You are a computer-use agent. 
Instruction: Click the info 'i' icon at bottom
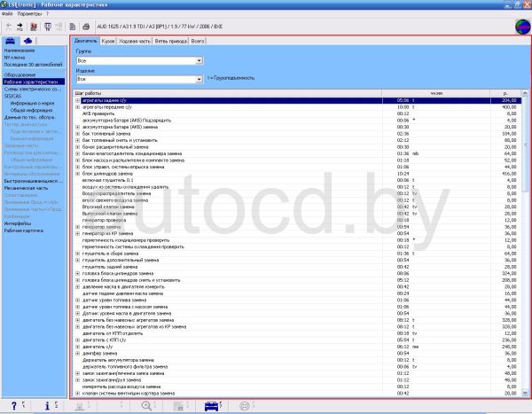point(47,405)
